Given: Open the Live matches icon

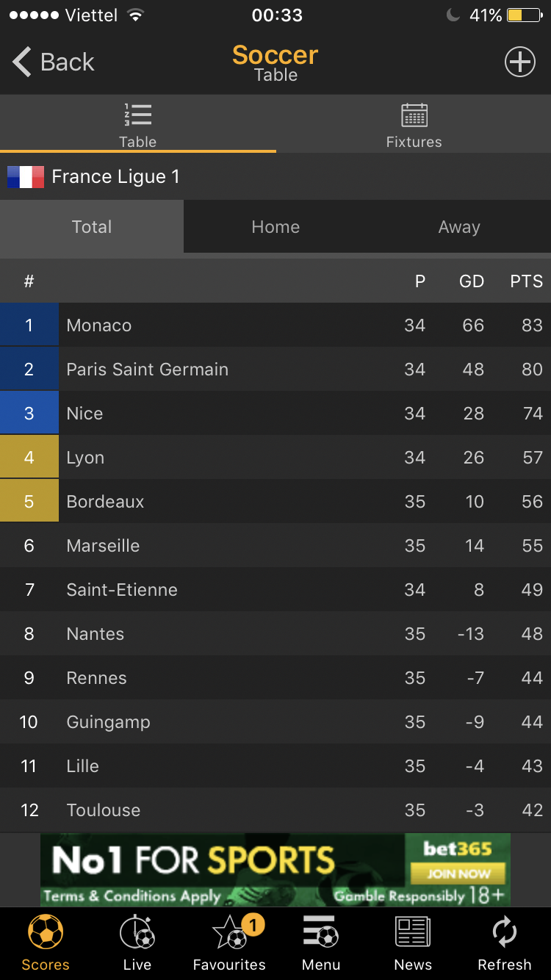Looking at the screenshot, I should coord(137,933).
